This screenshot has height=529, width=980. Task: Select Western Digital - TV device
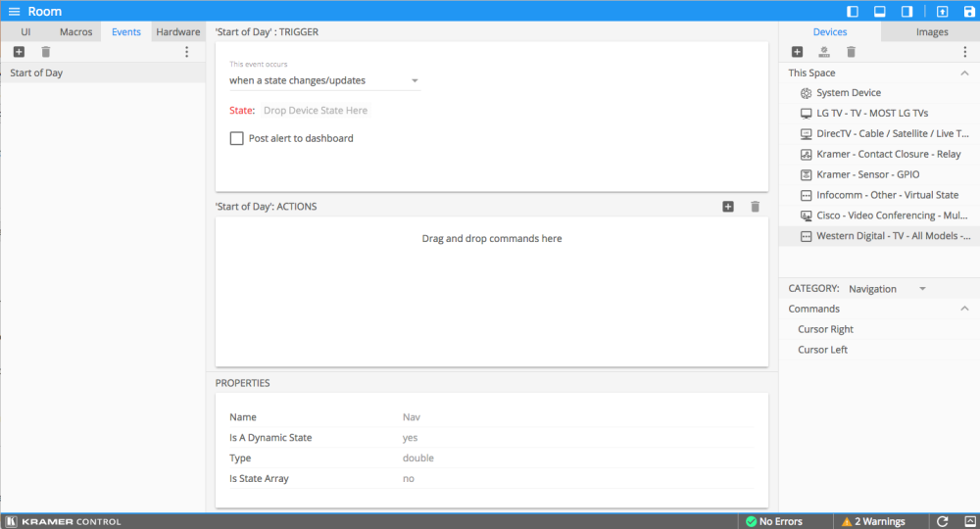pyautogui.click(x=879, y=236)
